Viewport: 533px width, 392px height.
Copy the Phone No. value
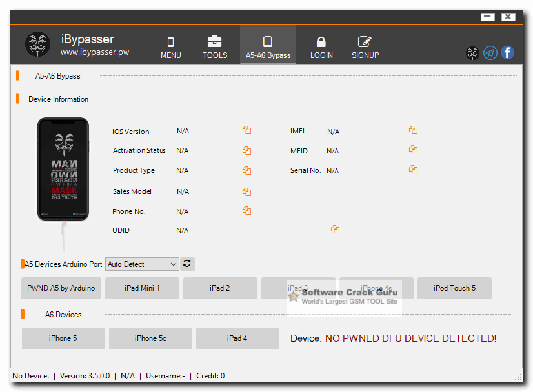click(x=246, y=211)
